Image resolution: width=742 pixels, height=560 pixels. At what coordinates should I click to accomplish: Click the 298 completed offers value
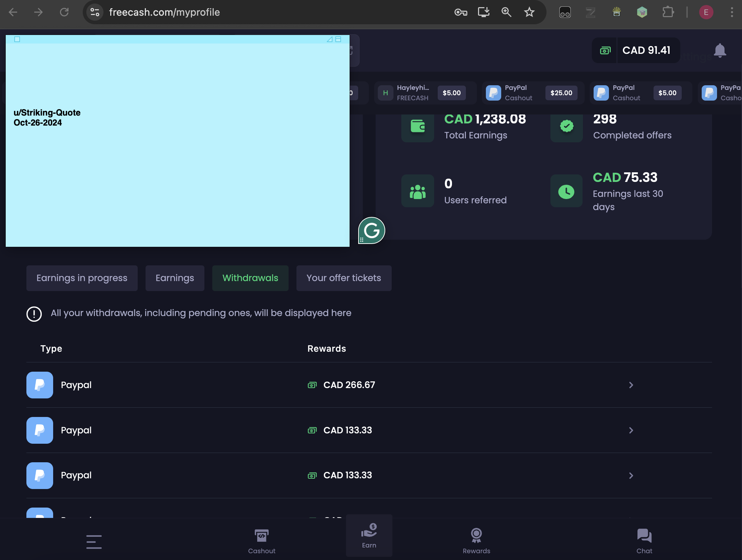[x=605, y=119]
